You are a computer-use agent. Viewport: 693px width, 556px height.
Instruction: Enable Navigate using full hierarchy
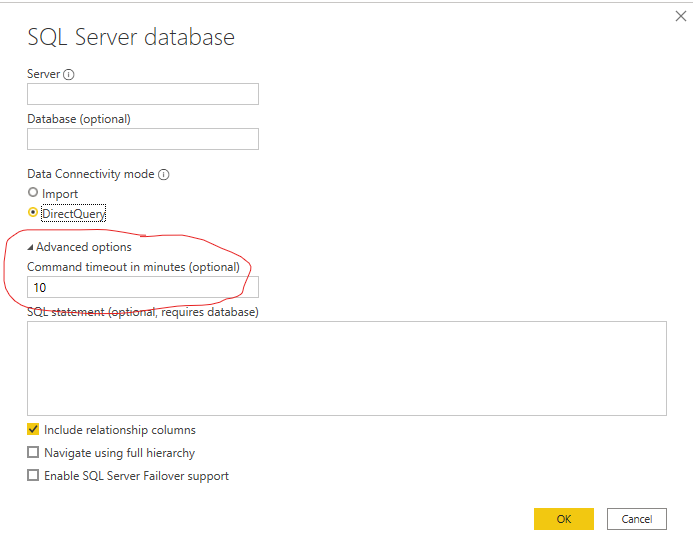pyautogui.click(x=33, y=452)
